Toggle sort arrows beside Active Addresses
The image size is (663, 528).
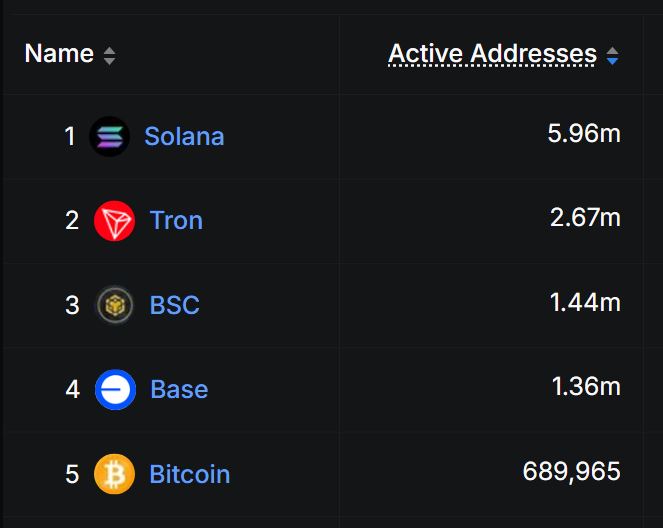click(x=612, y=56)
